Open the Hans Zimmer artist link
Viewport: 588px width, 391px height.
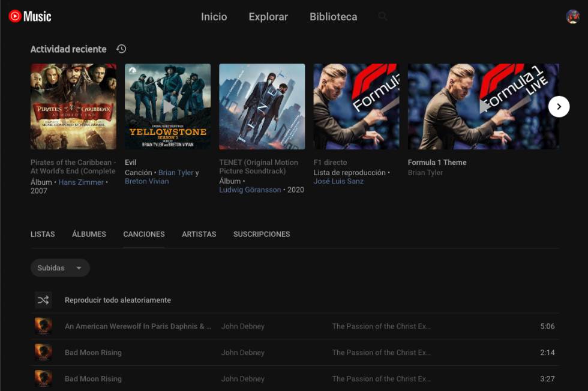click(x=81, y=182)
